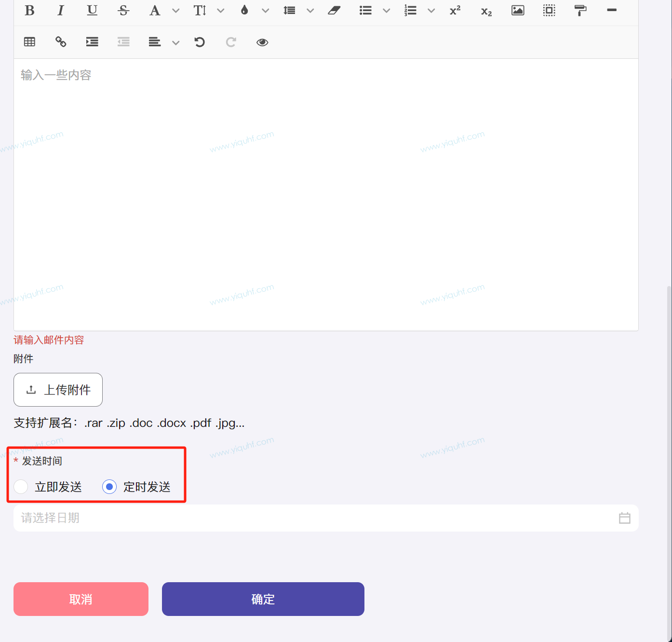
Task: Click the text color droplet icon
Action: click(x=244, y=10)
